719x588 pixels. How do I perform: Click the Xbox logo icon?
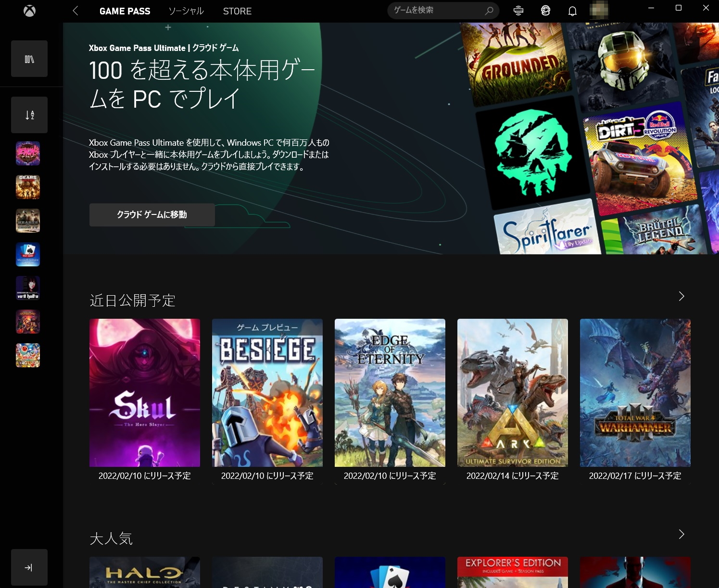click(29, 11)
